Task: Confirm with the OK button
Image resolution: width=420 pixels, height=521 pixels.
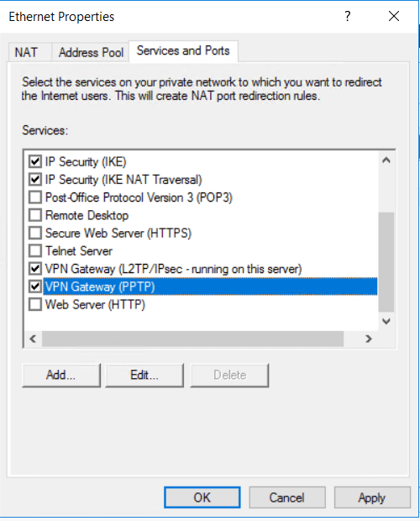Action: pos(202,497)
